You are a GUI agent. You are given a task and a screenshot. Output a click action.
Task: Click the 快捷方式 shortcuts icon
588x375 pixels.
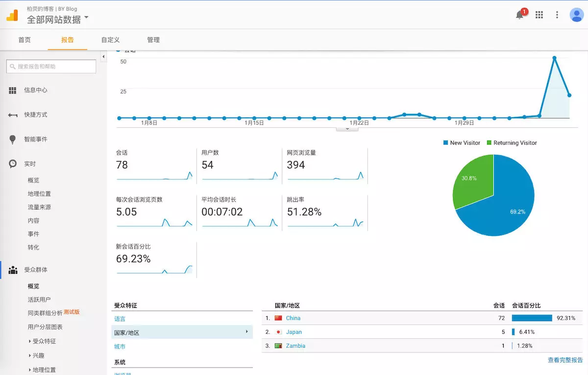click(13, 115)
